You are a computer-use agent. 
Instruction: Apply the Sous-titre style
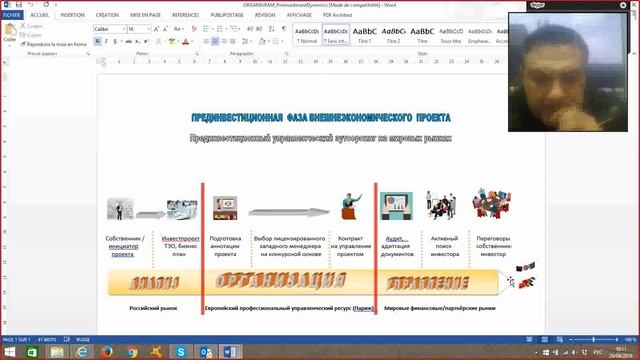(x=451, y=35)
